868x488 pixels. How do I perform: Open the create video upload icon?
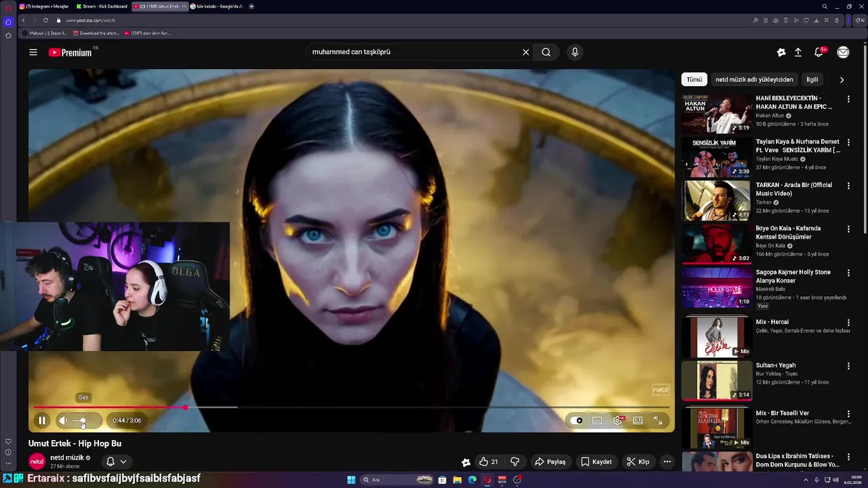point(798,52)
